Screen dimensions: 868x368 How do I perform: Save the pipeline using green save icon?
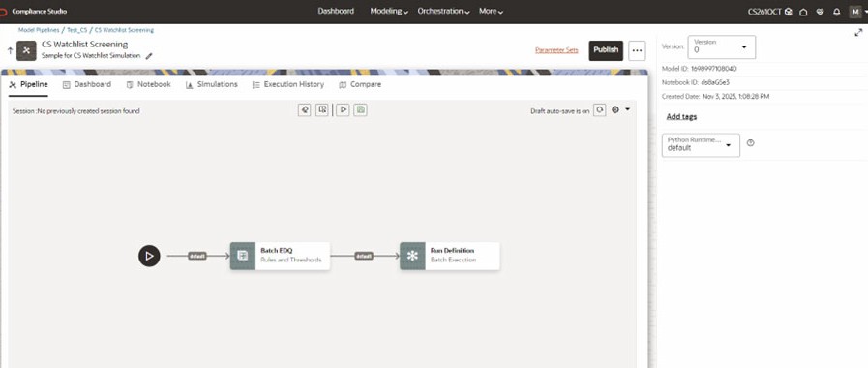(x=361, y=109)
